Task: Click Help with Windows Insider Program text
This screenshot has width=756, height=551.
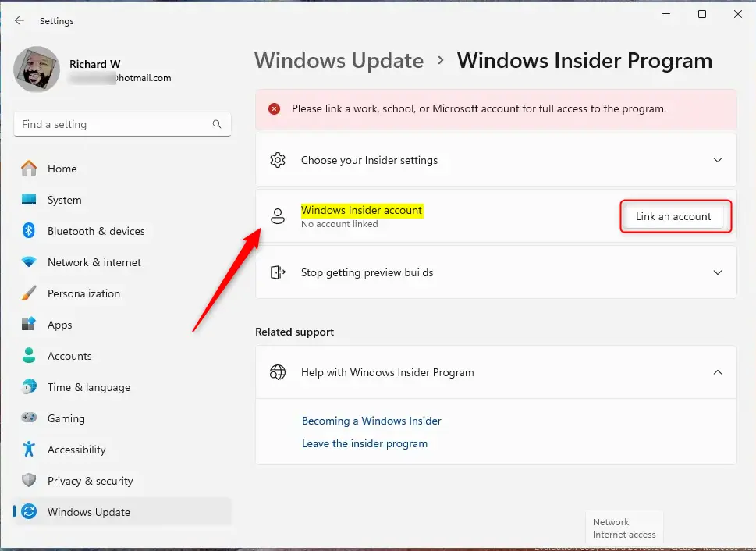Action: (388, 372)
